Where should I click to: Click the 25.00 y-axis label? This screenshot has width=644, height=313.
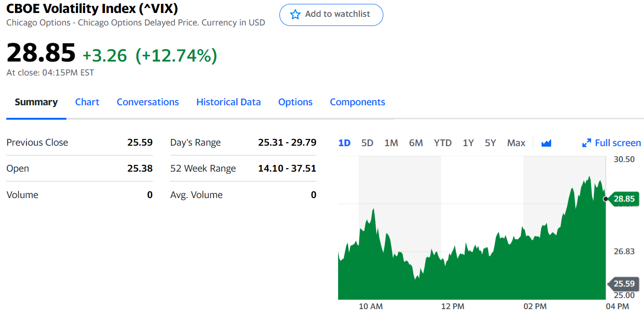[x=624, y=295]
